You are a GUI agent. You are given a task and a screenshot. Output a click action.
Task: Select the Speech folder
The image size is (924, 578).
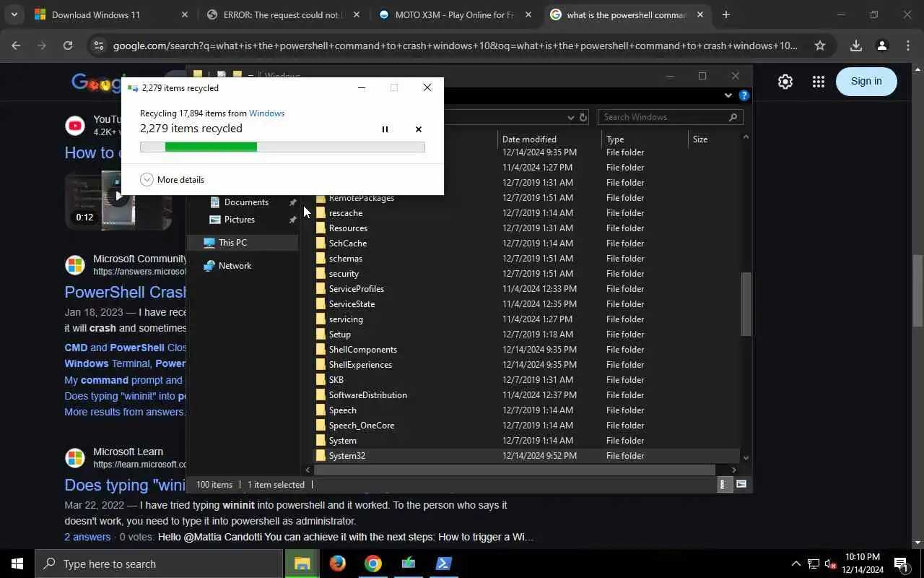342,410
